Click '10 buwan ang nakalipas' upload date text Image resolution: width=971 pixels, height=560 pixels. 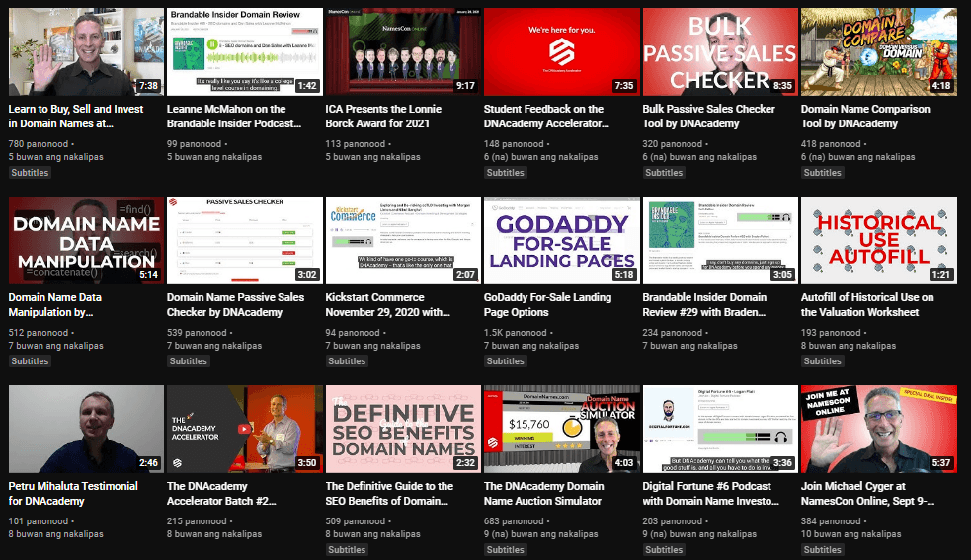coord(850,534)
